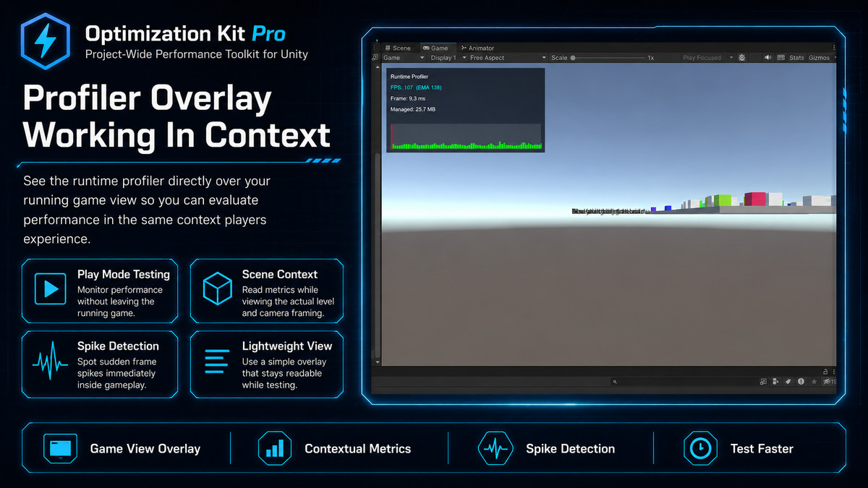Open the Game view mode dropdown
The height and width of the screenshot is (488, 868).
(x=404, y=58)
